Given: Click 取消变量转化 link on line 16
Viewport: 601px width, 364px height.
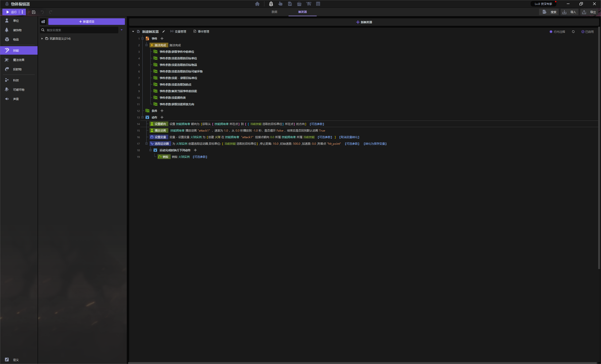Looking at the screenshot, I should click(349, 137).
